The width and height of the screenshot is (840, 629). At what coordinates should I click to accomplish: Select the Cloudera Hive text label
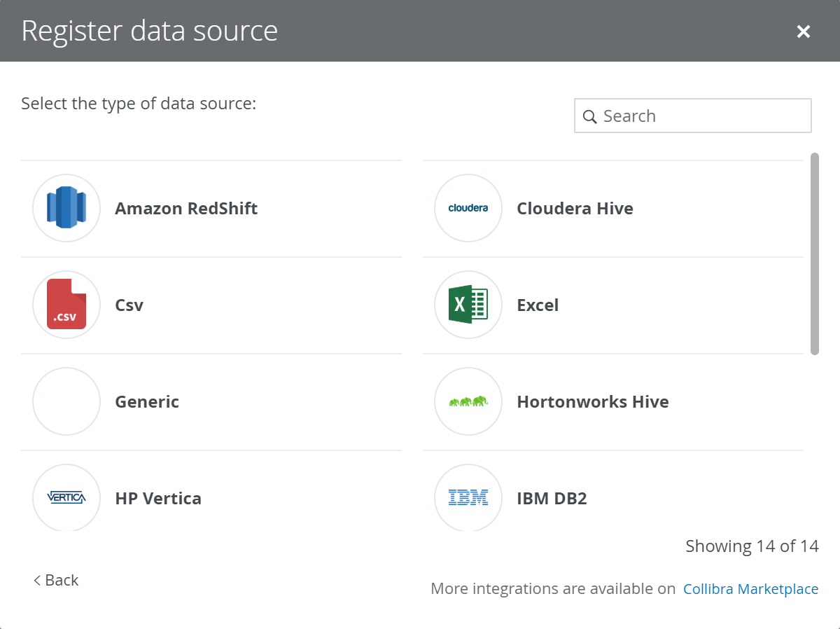click(575, 209)
